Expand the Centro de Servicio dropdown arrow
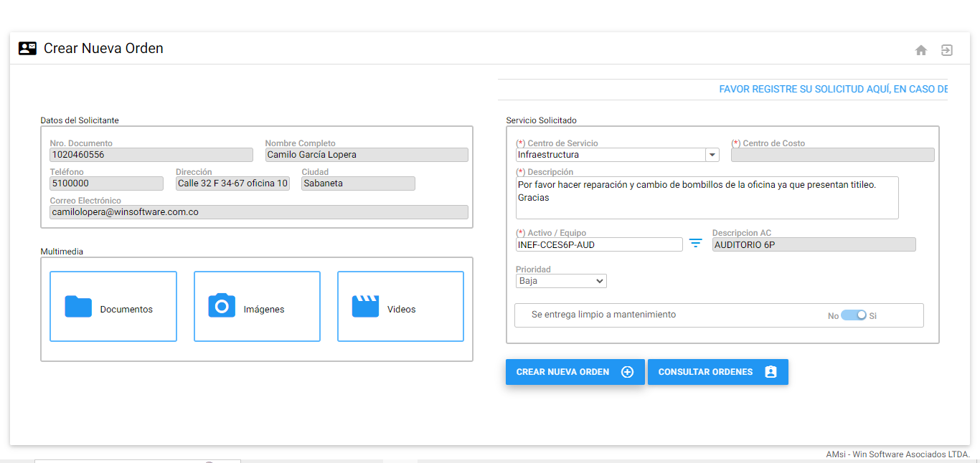This screenshot has width=980, height=463. [712, 155]
